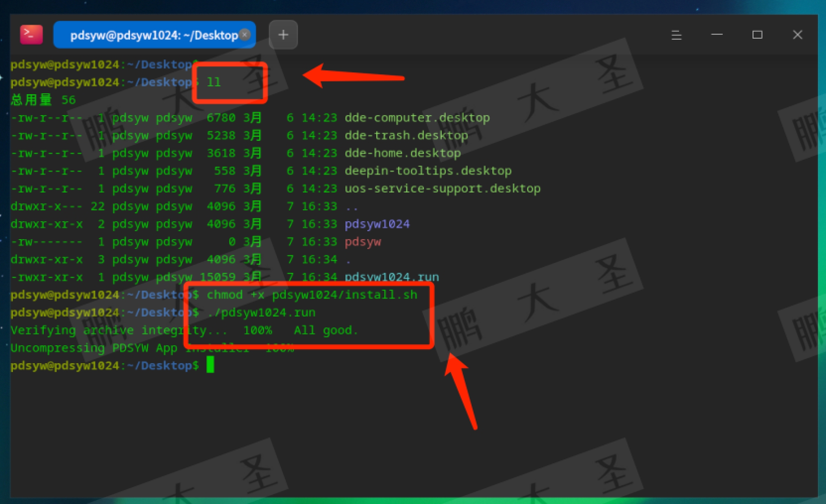The height and width of the screenshot is (504, 826).
Task: Click the command './pdsyw1024.run'
Action: coord(261,313)
